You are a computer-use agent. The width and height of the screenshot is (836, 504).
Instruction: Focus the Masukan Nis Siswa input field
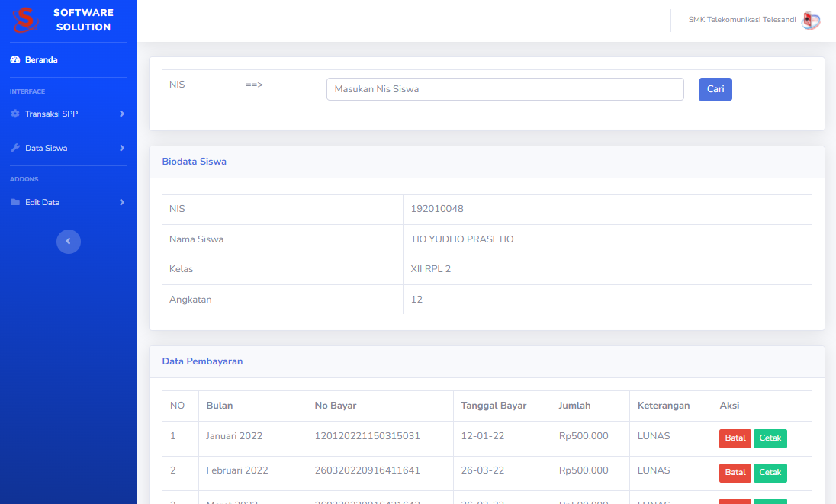click(x=505, y=89)
